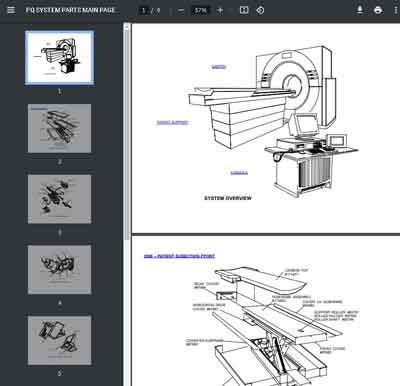Open the console link below the table
The height and width of the screenshot is (386, 400).
tap(239, 173)
